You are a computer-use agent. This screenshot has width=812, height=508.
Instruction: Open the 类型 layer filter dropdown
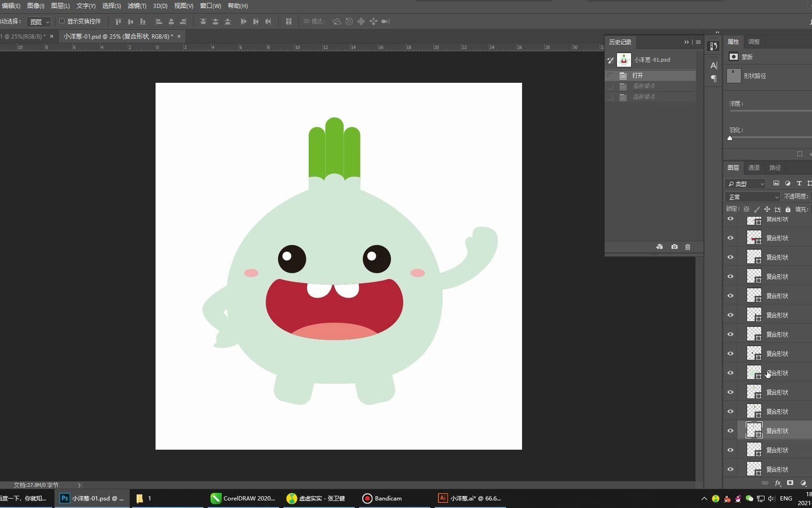click(745, 184)
